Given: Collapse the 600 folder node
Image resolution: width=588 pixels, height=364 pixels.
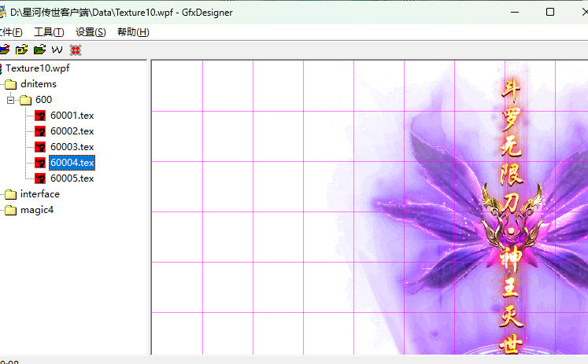Looking at the screenshot, I should point(10,100).
